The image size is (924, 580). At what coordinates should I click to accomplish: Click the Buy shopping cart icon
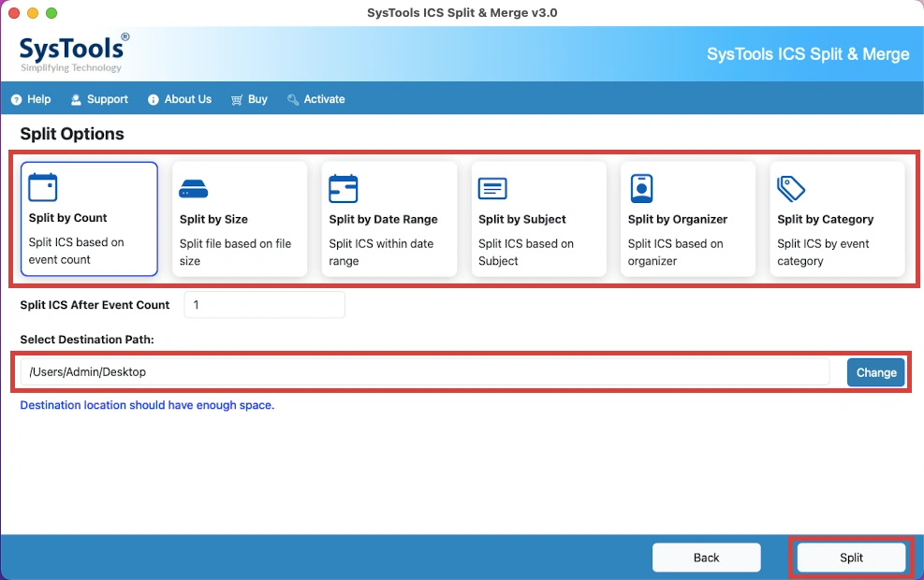(237, 99)
